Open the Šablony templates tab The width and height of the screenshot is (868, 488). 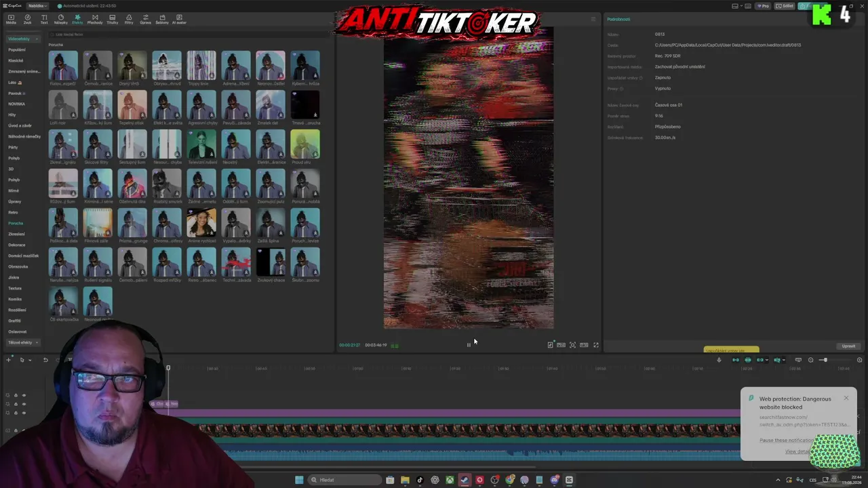tap(162, 19)
